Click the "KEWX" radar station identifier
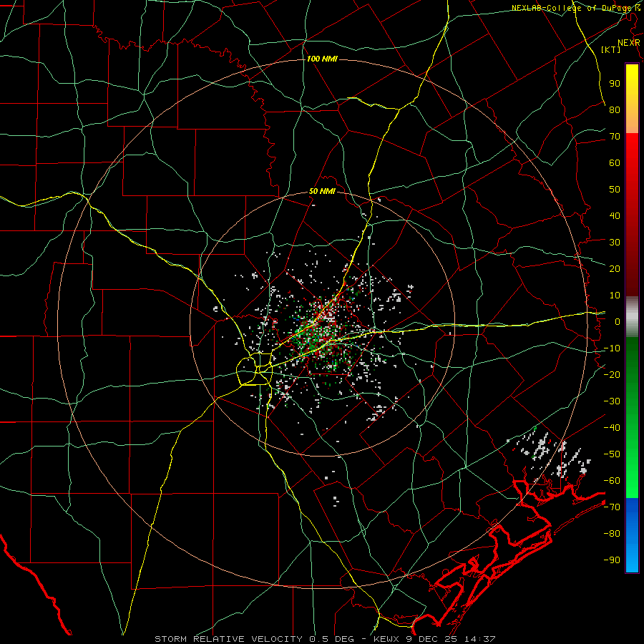644x644 pixels. (x=387, y=639)
